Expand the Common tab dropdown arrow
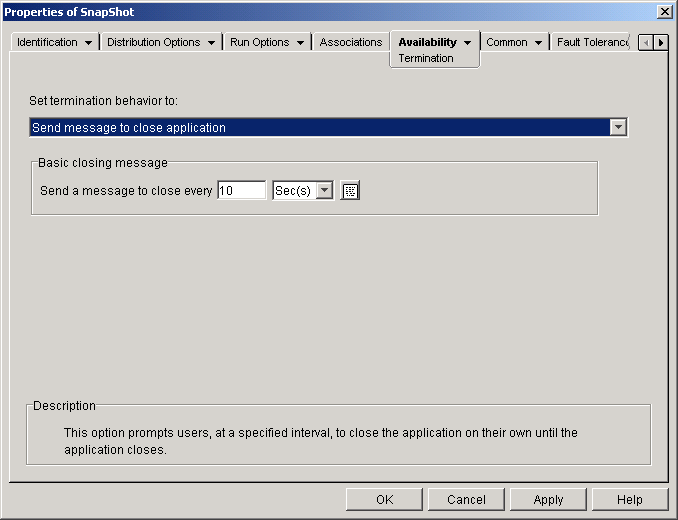Image resolution: width=678 pixels, height=520 pixels. tap(538, 43)
